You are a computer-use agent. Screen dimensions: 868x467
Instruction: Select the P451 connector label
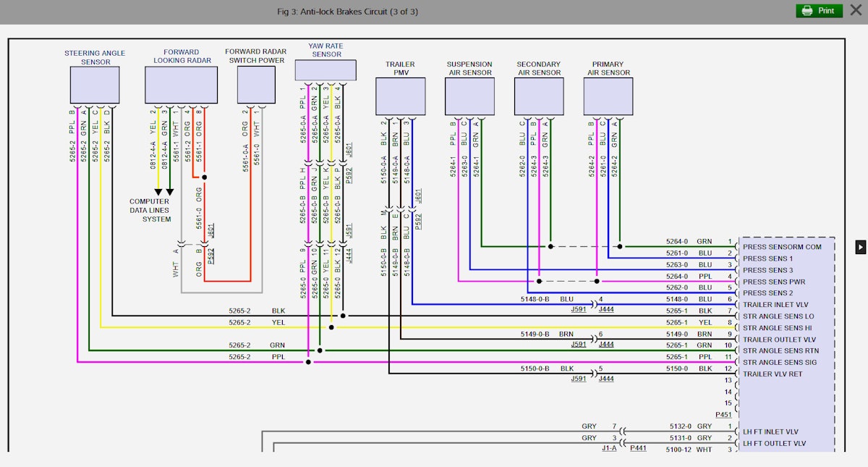pos(723,414)
